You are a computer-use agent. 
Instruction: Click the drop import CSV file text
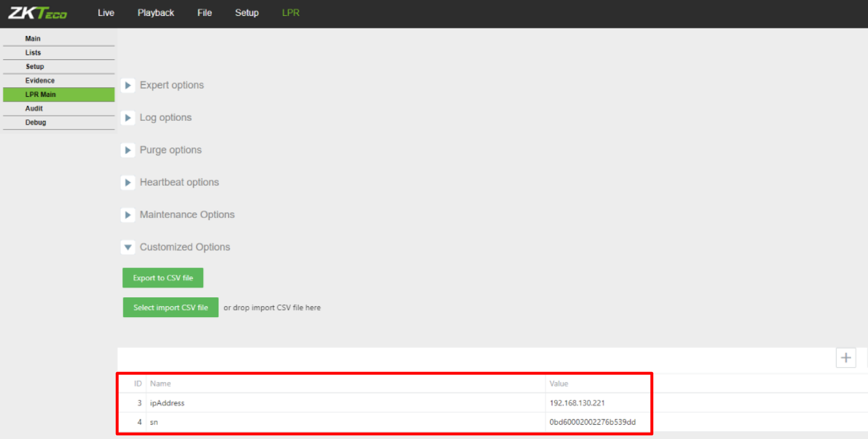pyautogui.click(x=272, y=308)
